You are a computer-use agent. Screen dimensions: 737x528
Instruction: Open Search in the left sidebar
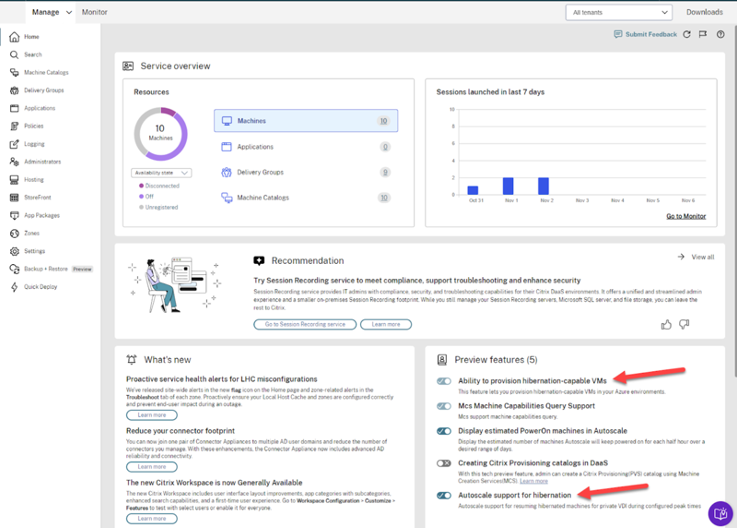click(32, 55)
